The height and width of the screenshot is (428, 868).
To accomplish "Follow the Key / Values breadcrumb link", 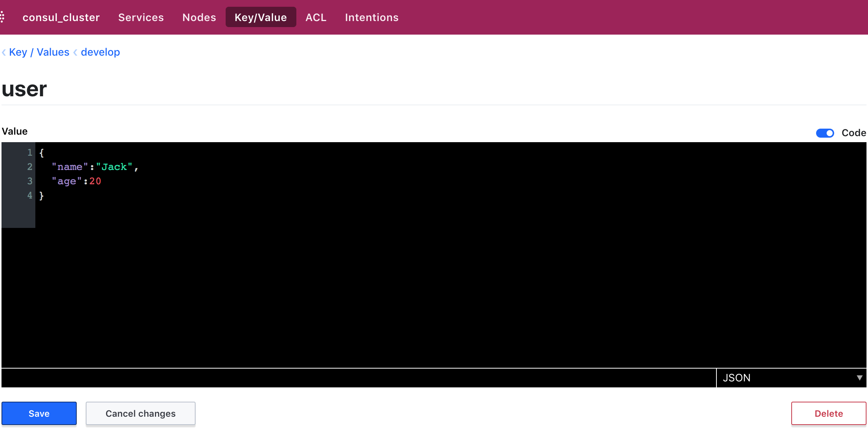I will click(x=39, y=52).
